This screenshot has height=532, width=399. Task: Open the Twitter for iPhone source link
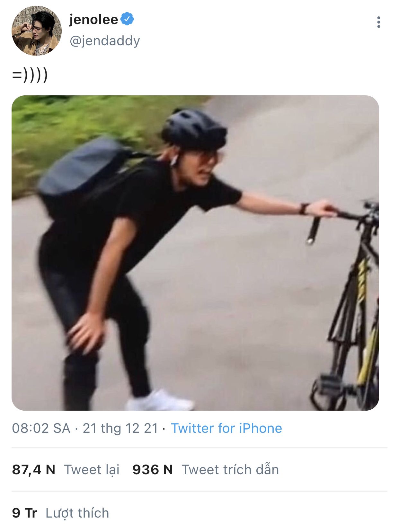pyautogui.click(x=226, y=428)
